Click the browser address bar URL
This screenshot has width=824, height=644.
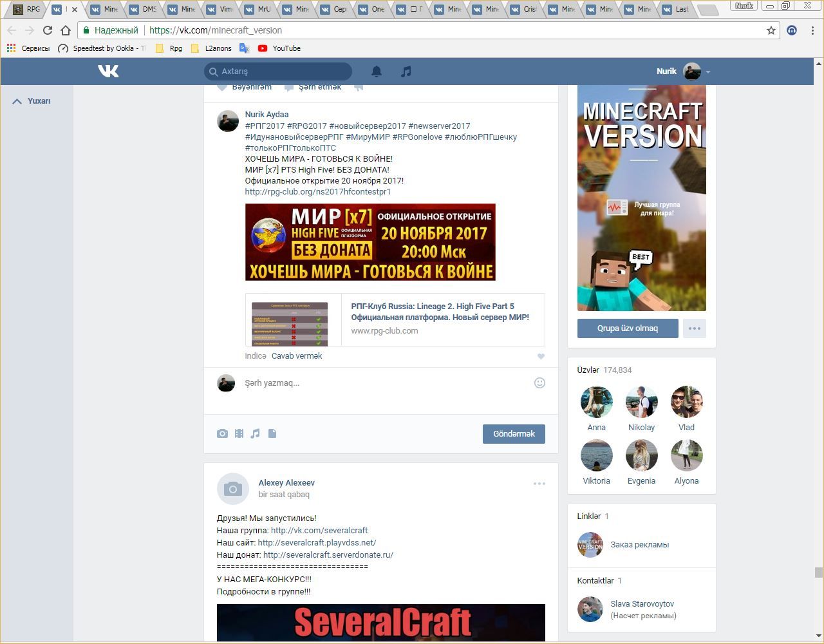coord(215,30)
